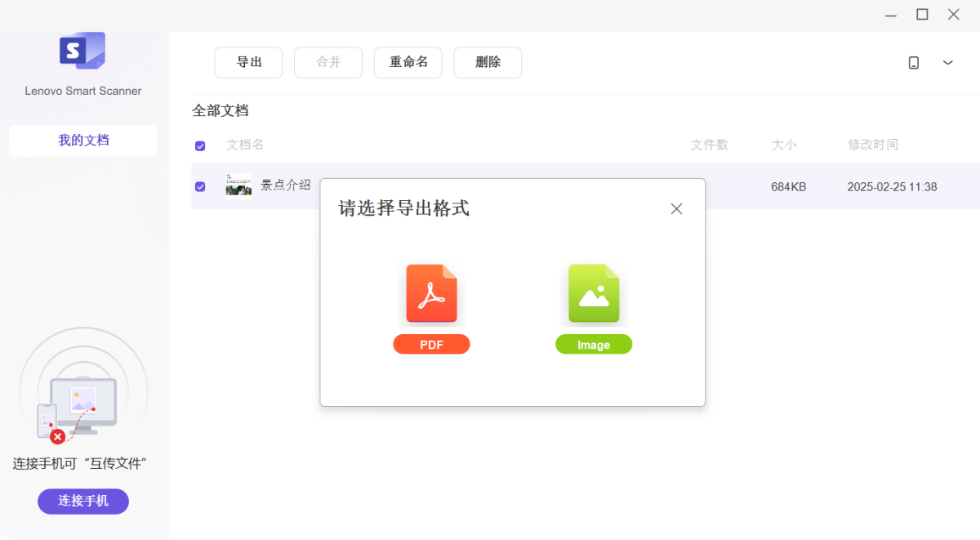The image size is (980, 540).
Task: Choose the green Image file icon
Action: tap(594, 294)
